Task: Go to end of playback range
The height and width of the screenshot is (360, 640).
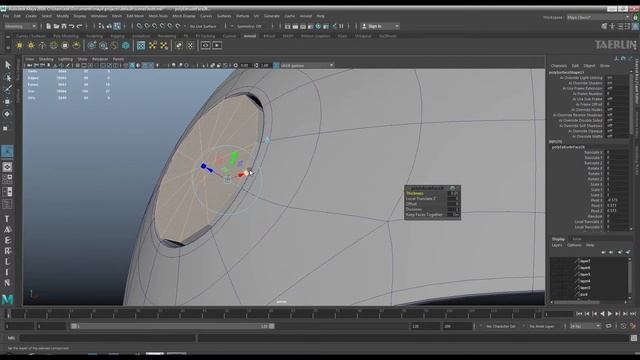Action: coord(633,313)
